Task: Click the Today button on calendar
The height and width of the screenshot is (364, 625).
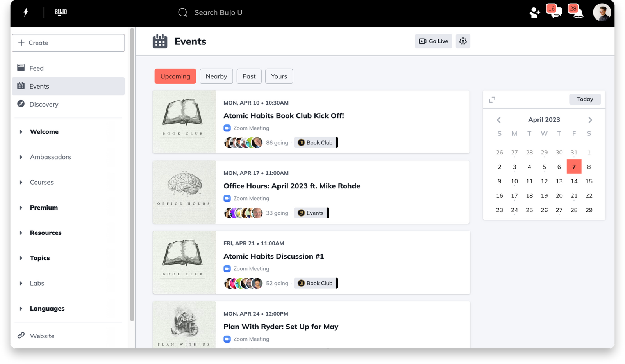Action: click(585, 99)
